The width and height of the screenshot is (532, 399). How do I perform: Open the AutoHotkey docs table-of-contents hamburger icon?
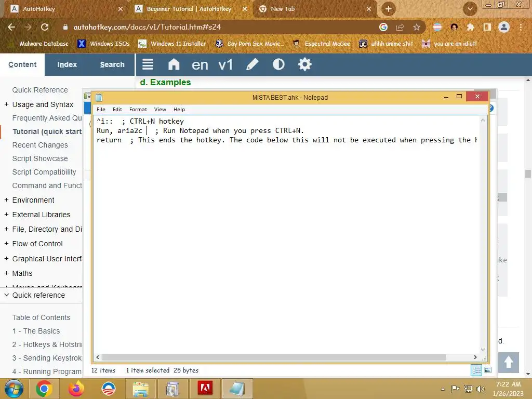[x=148, y=64]
